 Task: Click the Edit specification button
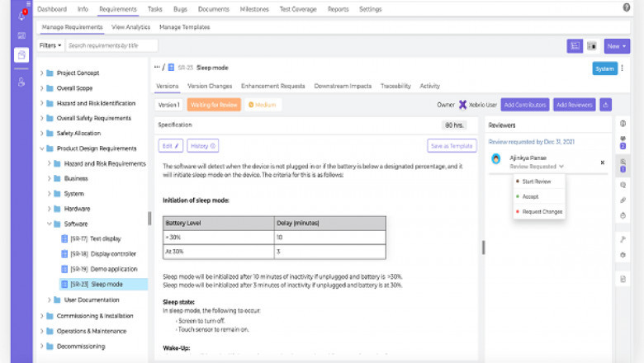(x=170, y=145)
